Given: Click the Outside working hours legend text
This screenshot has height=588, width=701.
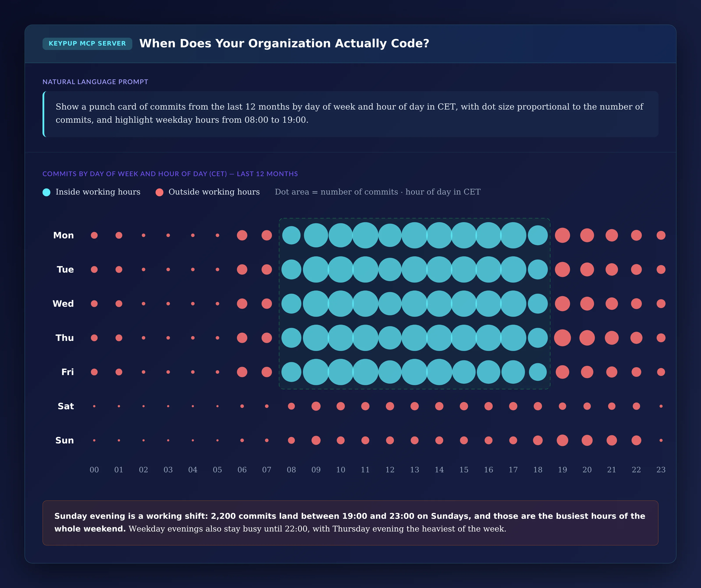Looking at the screenshot, I should (x=214, y=192).
